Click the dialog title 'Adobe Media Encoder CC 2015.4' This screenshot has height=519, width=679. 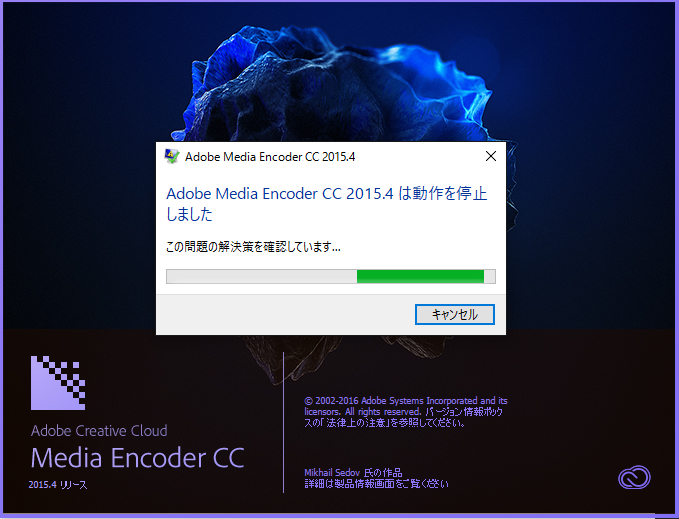[270, 157]
